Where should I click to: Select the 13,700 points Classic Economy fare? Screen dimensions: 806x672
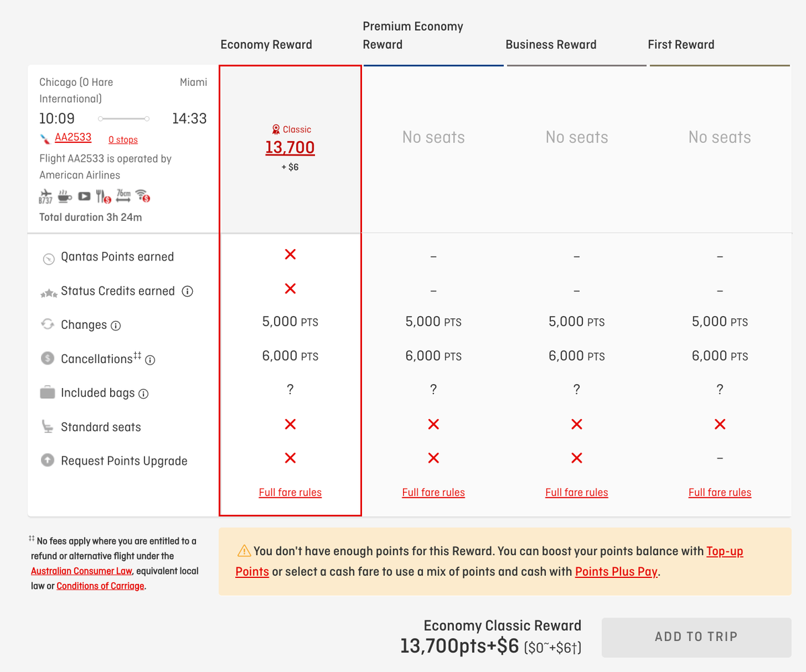(289, 148)
